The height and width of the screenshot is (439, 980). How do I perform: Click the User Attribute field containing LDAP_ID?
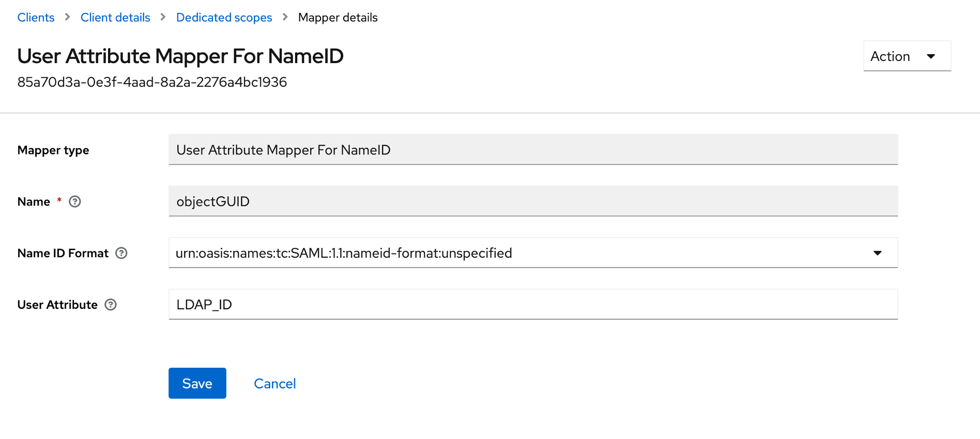pyautogui.click(x=532, y=305)
